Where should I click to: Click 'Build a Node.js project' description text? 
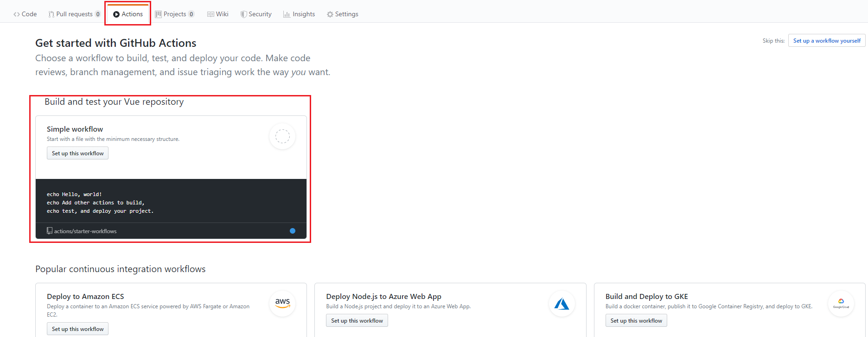[x=398, y=306]
